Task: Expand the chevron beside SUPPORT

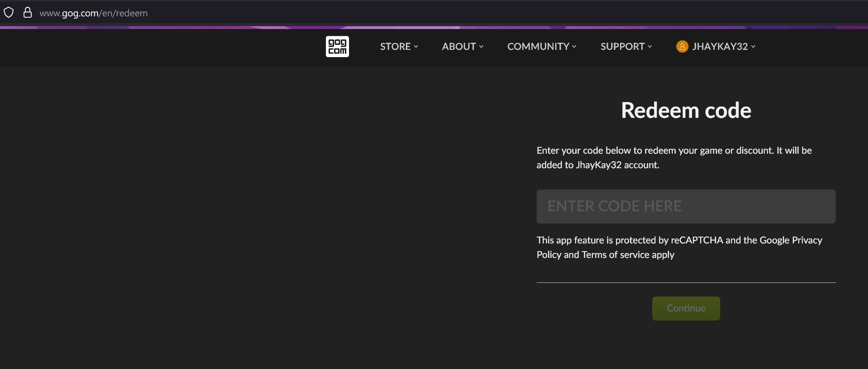Action: [650, 47]
